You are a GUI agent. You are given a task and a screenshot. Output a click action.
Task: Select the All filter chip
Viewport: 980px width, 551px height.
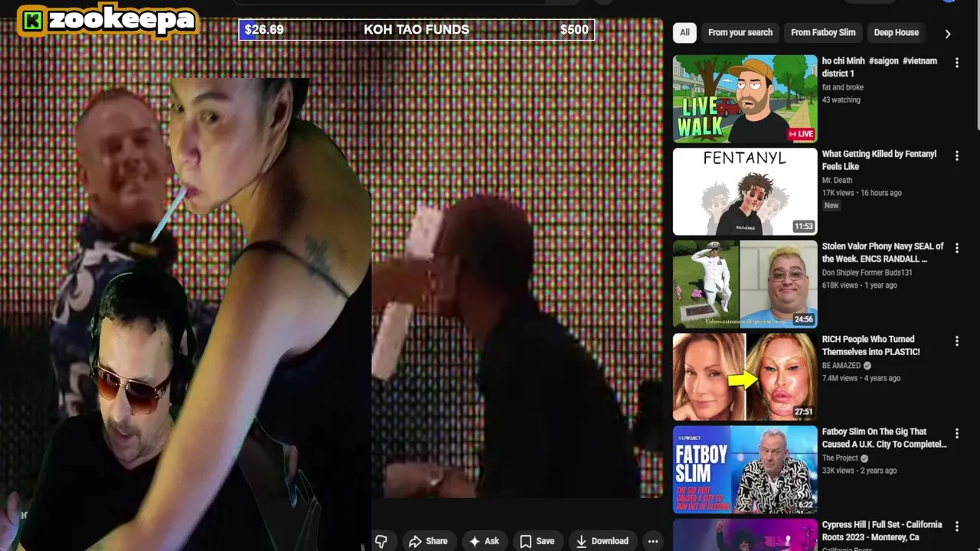click(684, 33)
